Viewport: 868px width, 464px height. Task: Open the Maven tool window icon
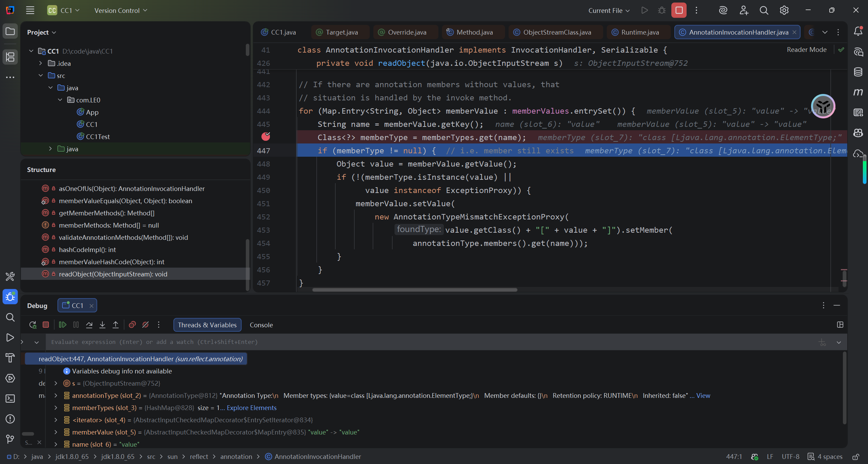click(x=858, y=92)
